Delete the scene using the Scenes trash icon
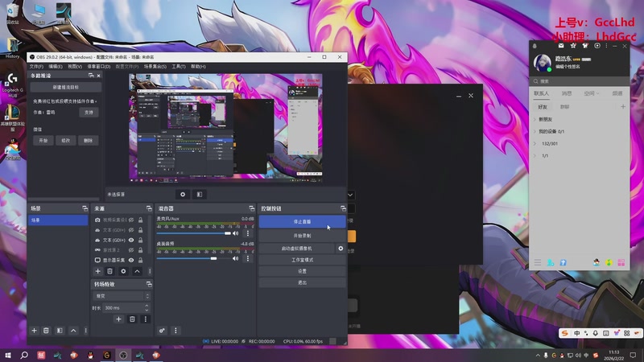644x362 pixels. click(x=46, y=331)
